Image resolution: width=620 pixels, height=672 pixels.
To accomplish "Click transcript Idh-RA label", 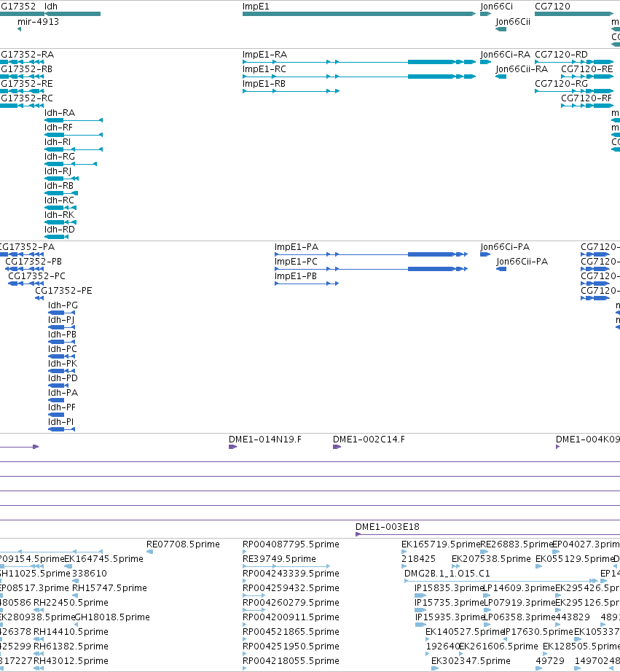I will pos(60,113).
